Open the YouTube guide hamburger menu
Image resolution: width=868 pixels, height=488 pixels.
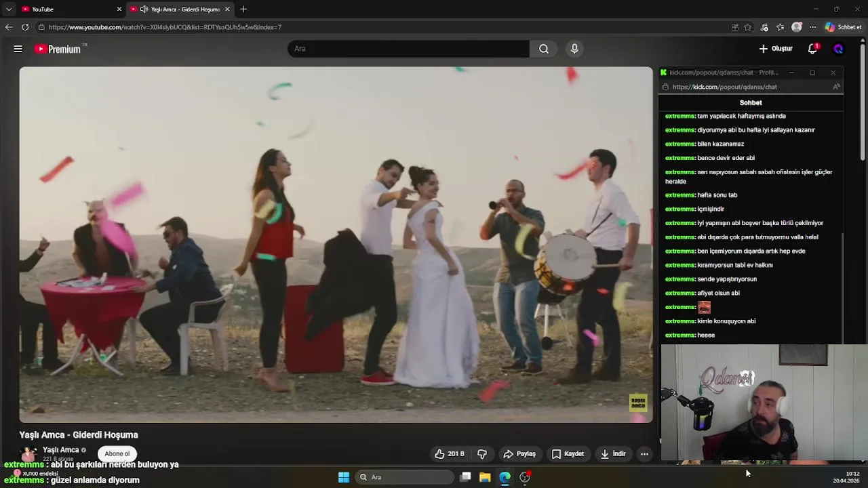click(x=18, y=49)
